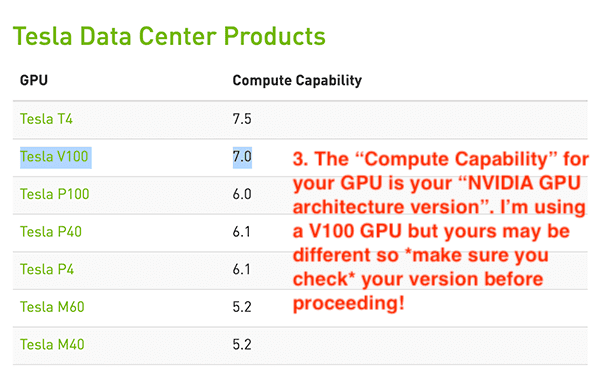Click the 6.0 value for Tesla P100
600x371 pixels.
[242, 194]
